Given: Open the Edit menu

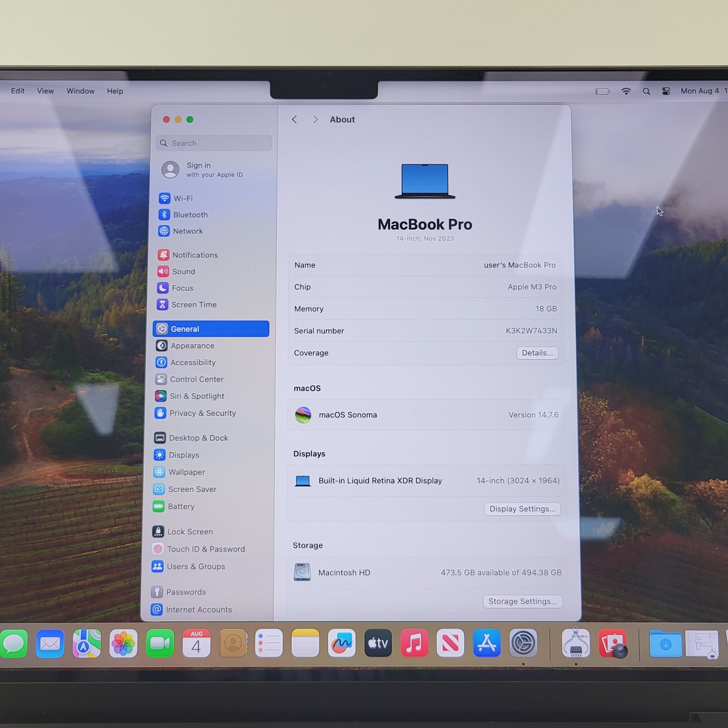Looking at the screenshot, I should [x=18, y=91].
